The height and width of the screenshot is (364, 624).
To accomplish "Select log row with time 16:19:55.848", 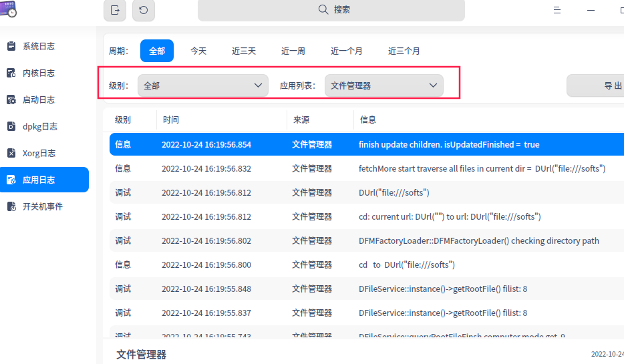I will (x=367, y=289).
